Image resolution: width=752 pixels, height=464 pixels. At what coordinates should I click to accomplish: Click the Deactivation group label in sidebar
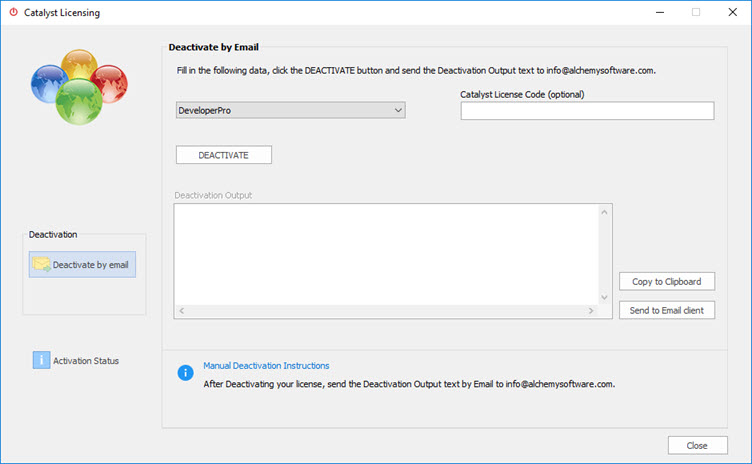coord(53,235)
